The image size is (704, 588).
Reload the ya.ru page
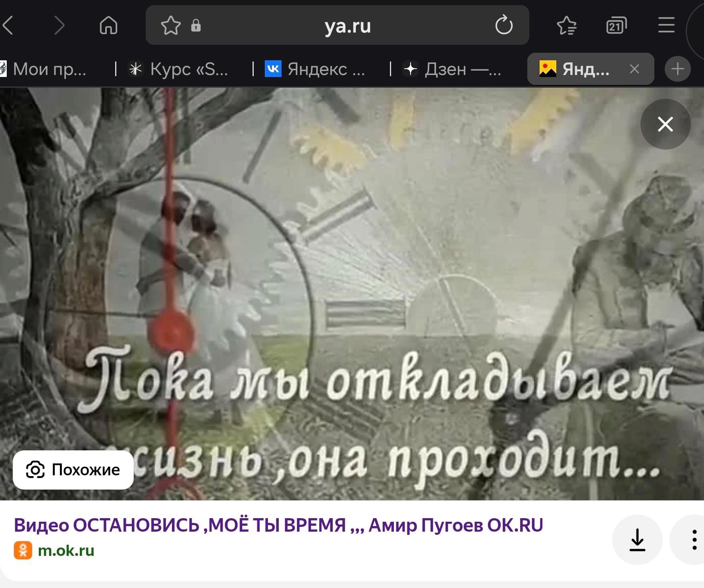(x=504, y=26)
